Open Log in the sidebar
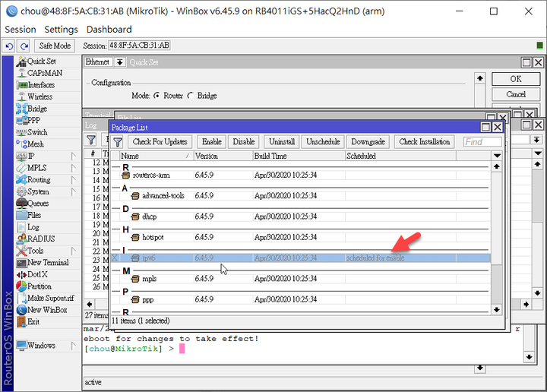Viewport: 547px width, 392px height. pyautogui.click(x=33, y=227)
